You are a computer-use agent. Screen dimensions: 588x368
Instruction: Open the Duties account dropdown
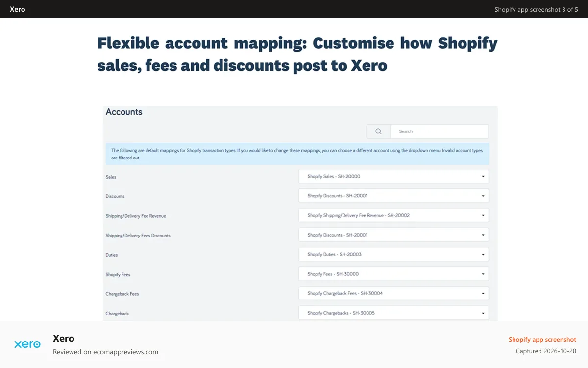click(393, 255)
